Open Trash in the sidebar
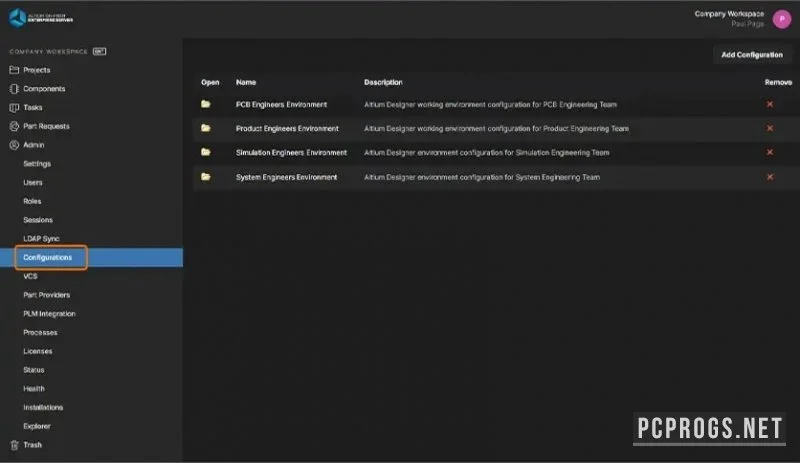Viewport: 800px width, 463px height. point(33,445)
